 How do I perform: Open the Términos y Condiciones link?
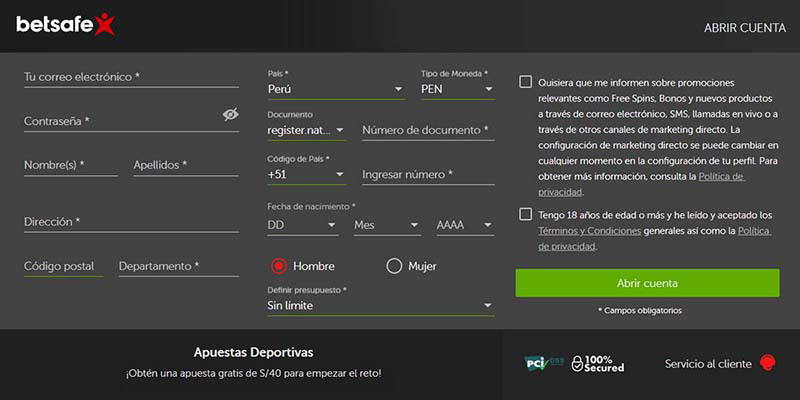click(x=589, y=231)
